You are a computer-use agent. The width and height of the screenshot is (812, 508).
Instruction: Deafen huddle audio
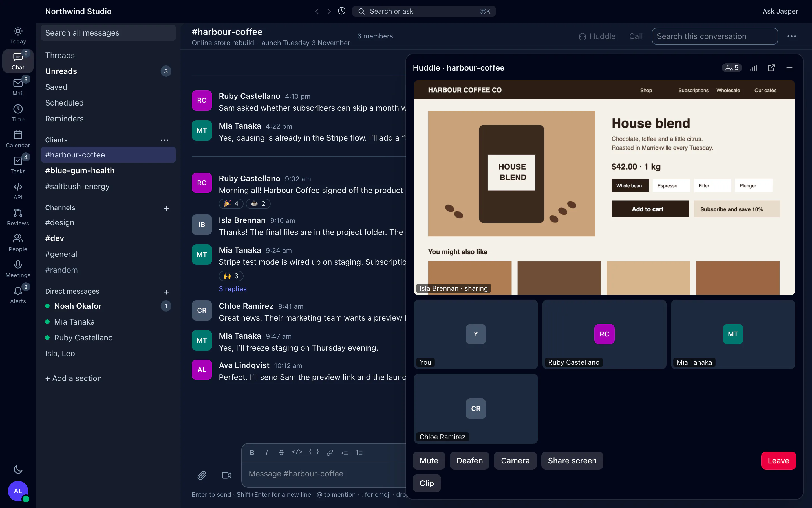click(x=469, y=461)
